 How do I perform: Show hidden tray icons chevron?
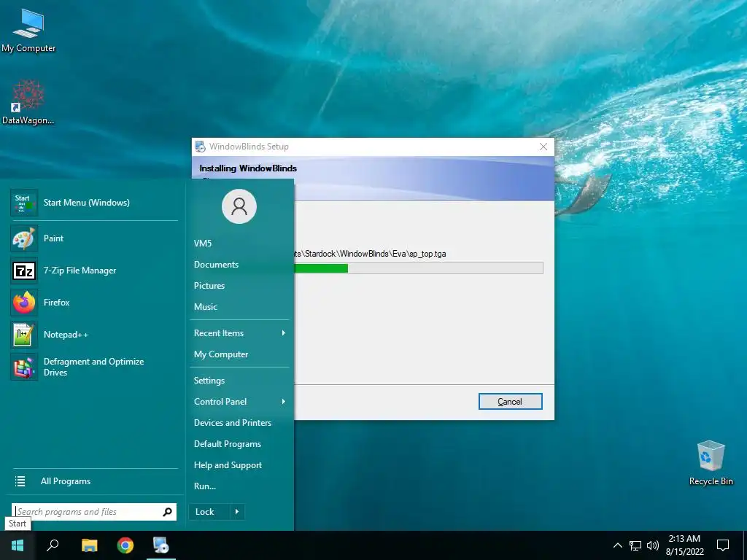click(x=617, y=545)
